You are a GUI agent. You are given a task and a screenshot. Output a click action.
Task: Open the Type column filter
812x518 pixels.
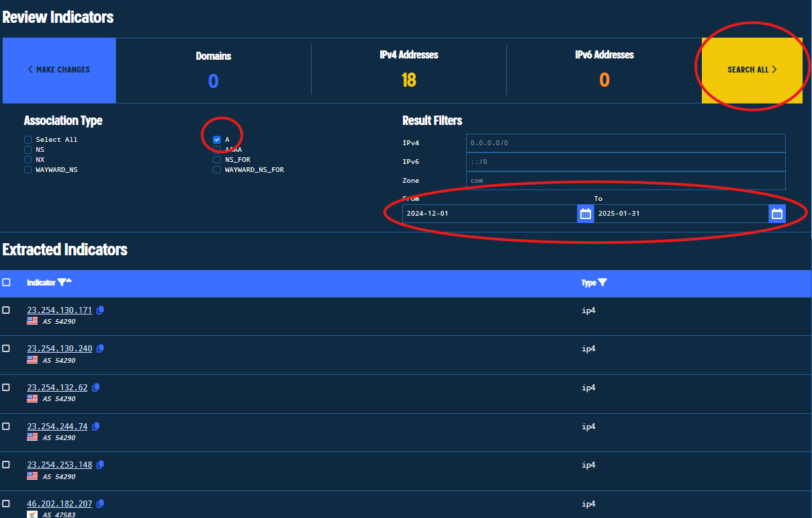(602, 283)
